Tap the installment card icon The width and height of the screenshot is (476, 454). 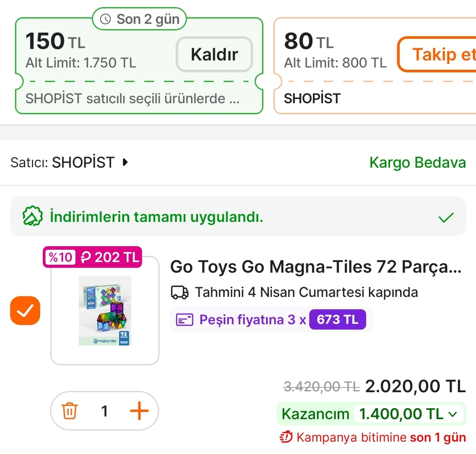click(x=184, y=319)
